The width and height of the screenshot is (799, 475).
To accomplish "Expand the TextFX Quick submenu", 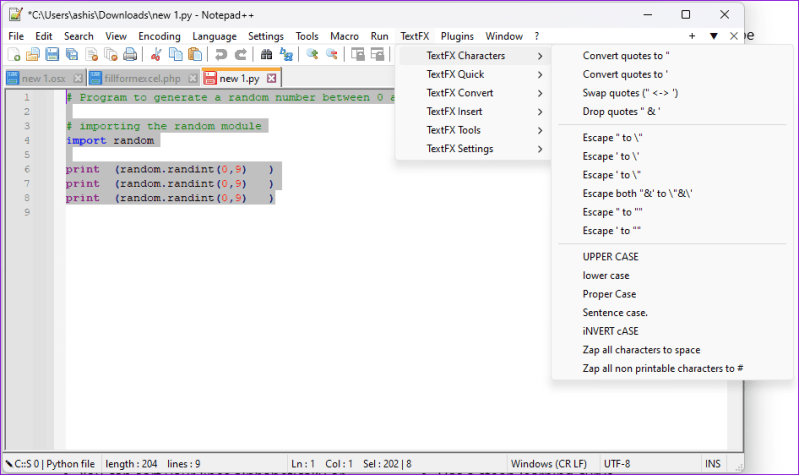I will coord(473,74).
